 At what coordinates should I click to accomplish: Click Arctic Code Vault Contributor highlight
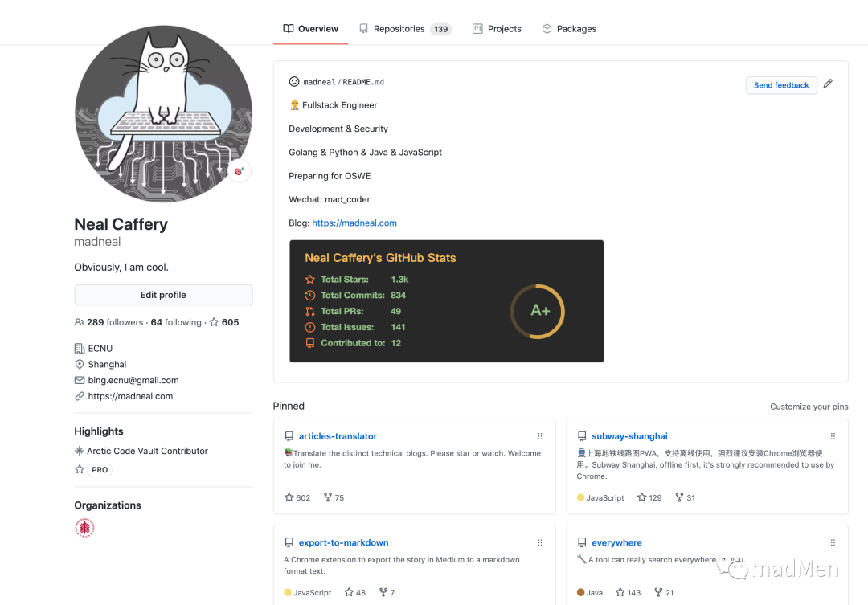147,451
